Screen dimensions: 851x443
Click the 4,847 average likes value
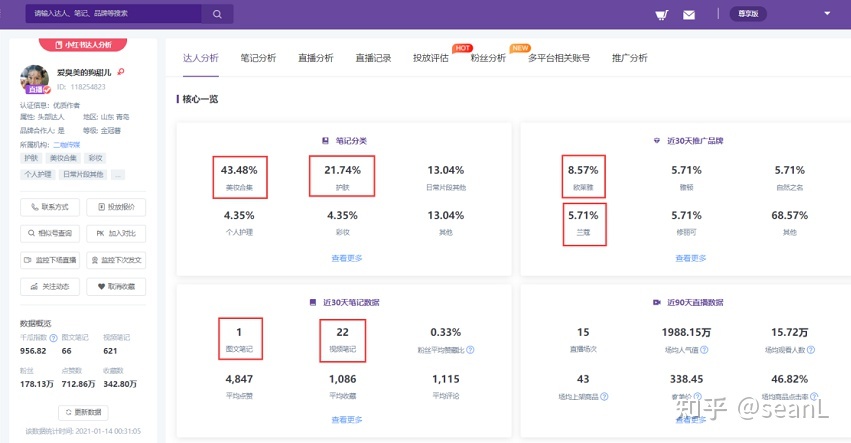239,379
